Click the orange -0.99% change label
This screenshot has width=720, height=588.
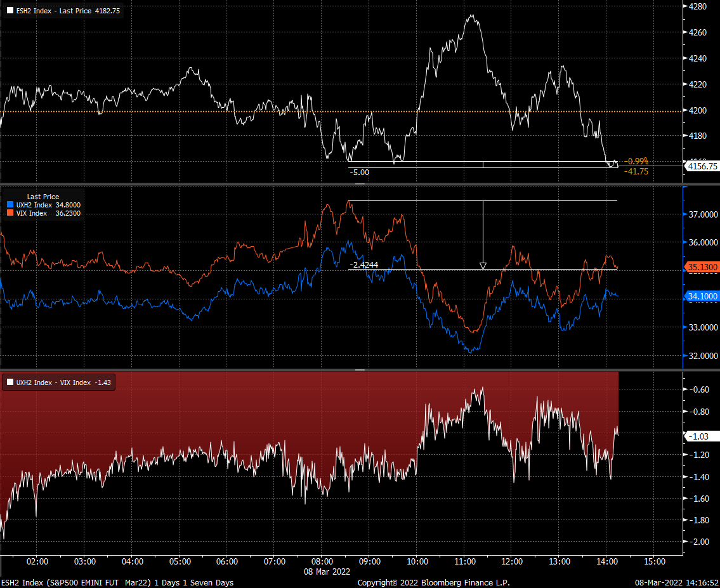(636, 161)
